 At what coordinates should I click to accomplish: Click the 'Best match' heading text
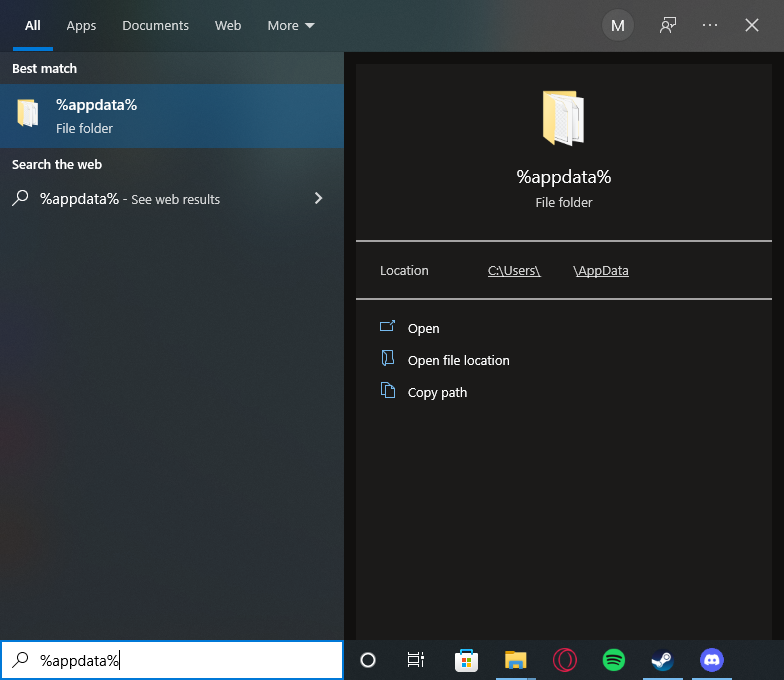coord(44,68)
